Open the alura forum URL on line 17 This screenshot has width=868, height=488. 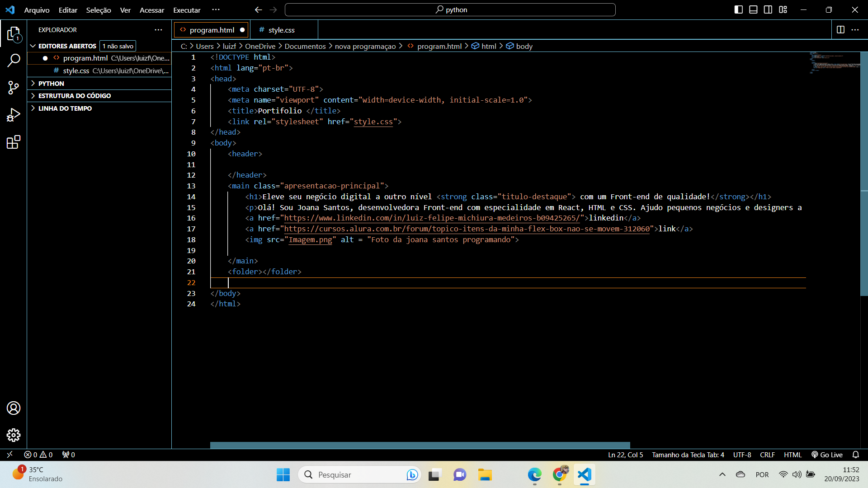coord(467,229)
